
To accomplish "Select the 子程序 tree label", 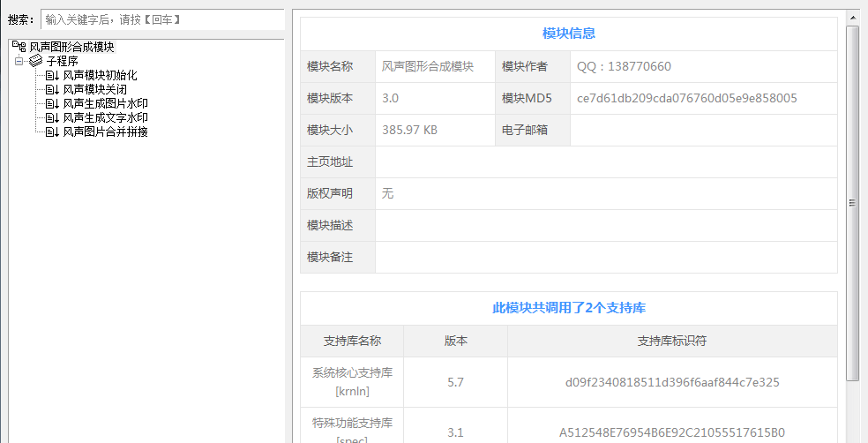I will point(62,62).
